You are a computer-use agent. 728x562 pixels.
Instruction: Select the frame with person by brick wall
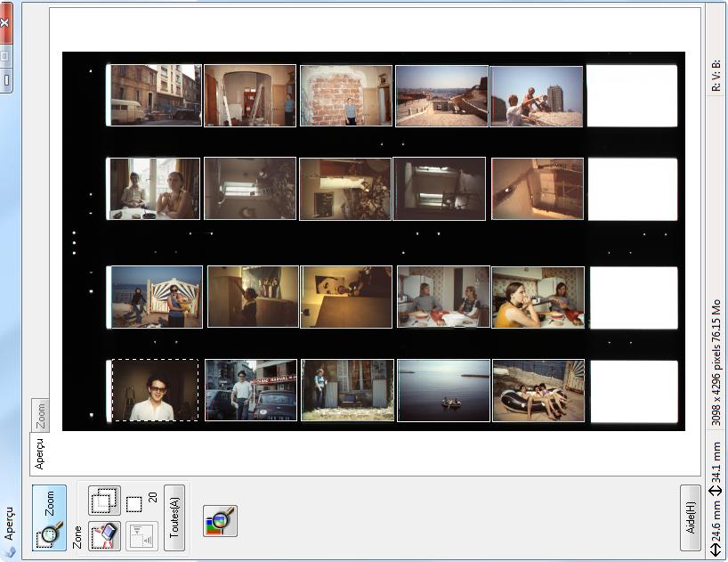pos(346,95)
